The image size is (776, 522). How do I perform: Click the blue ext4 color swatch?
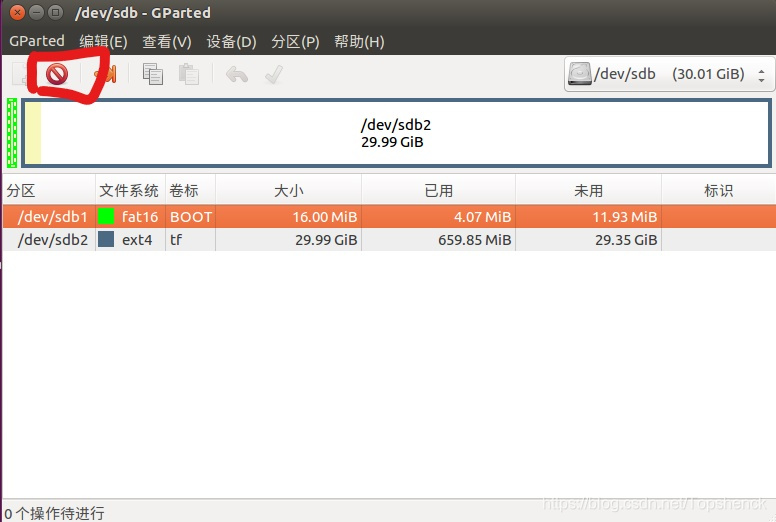coord(106,239)
